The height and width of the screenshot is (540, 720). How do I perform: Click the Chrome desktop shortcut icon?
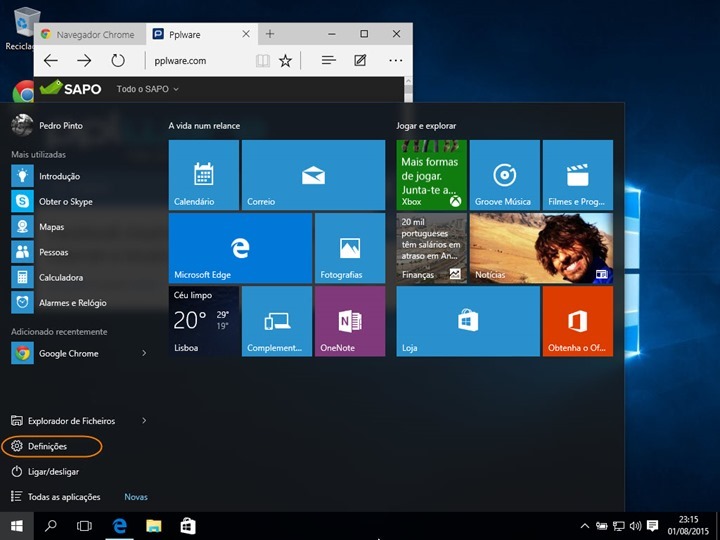23,91
